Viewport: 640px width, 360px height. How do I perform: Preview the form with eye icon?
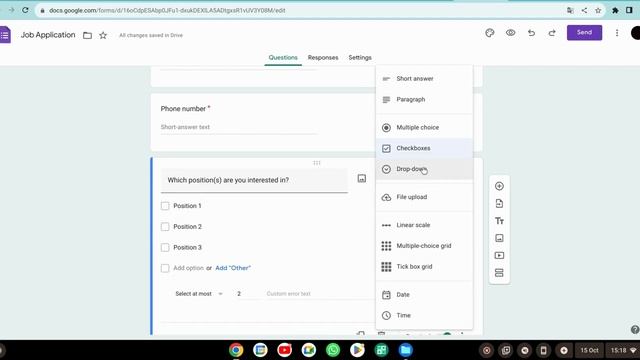tap(510, 33)
